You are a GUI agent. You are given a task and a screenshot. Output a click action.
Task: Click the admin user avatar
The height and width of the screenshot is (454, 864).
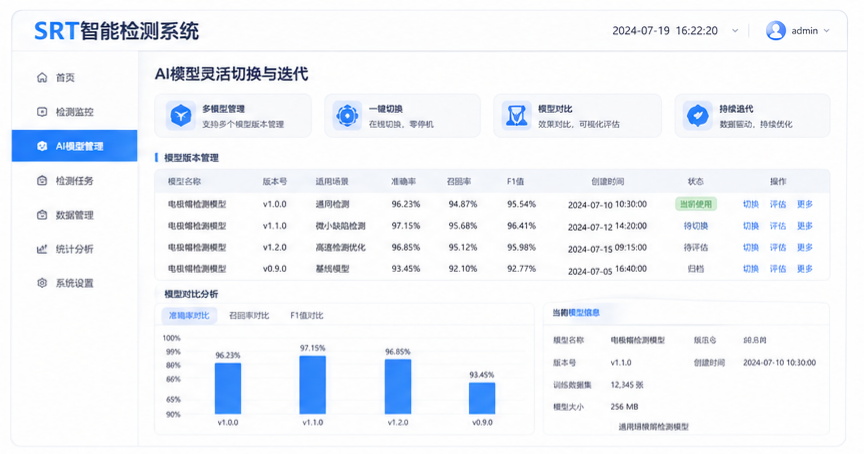pyautogui.click(x=775, y=31)
